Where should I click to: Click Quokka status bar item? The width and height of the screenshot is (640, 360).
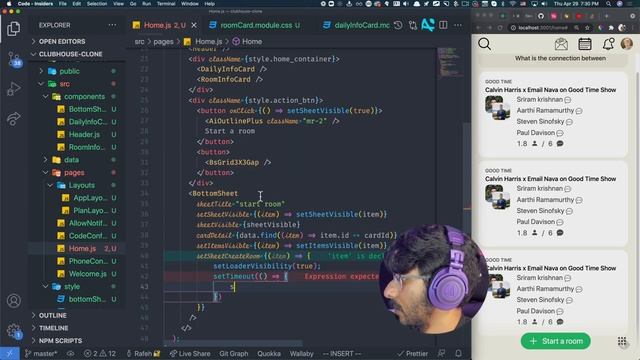pos(269,354)
